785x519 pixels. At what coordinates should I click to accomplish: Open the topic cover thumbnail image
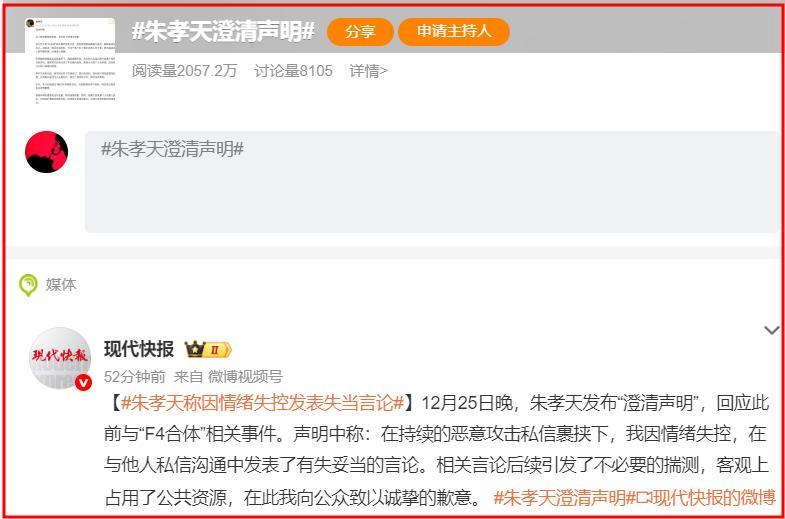(x=70, y=61)
